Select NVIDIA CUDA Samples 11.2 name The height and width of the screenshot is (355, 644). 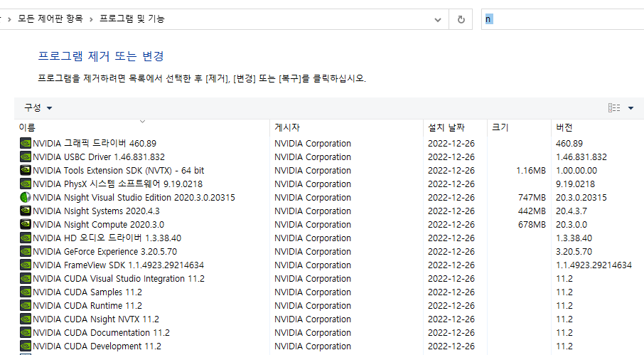[87, 292]
